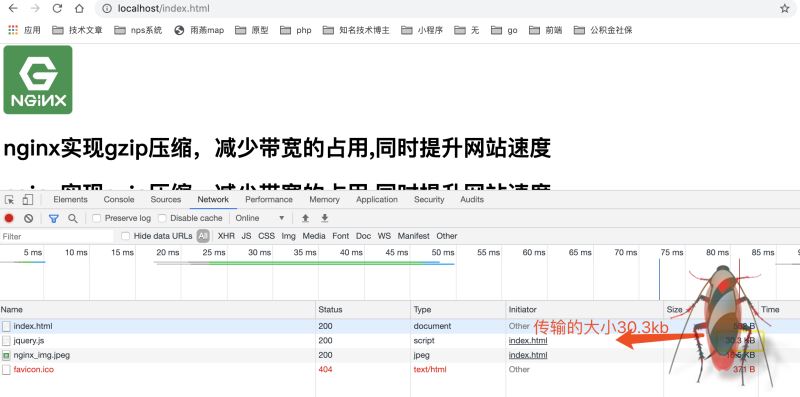Select the failed favicon.ico request
Viewport: 800px width, 397px height.
(400, 369)
